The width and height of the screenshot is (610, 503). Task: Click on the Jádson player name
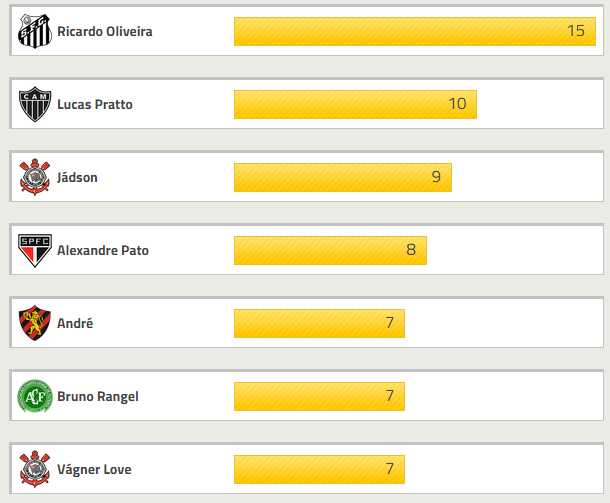click(x=78, y=178)
